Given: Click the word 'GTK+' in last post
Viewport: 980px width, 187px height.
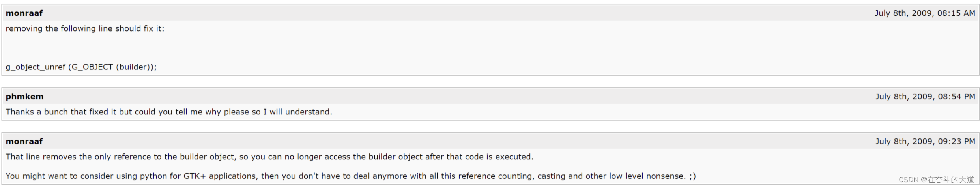Looking at the screenshot, I should coord(195,176).
